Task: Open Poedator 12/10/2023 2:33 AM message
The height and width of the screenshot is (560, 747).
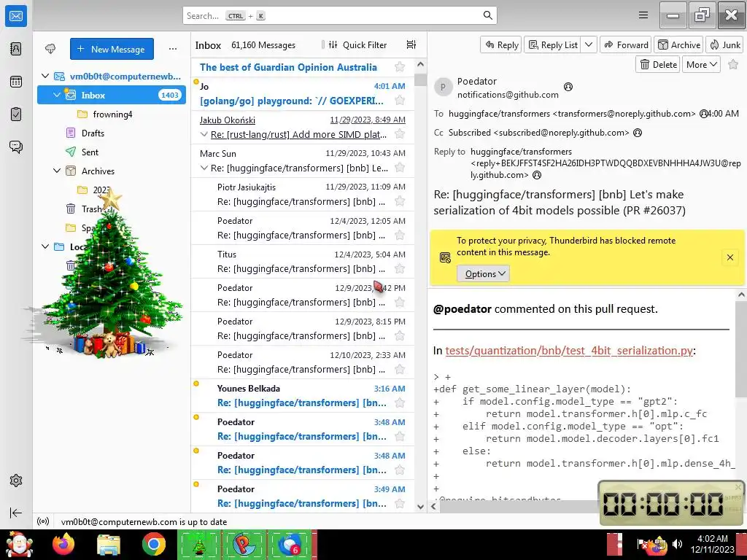Action: (303, 362)
